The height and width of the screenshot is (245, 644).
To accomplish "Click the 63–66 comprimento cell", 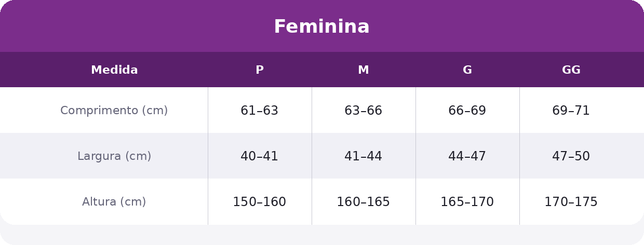I will tap(364, 111).
